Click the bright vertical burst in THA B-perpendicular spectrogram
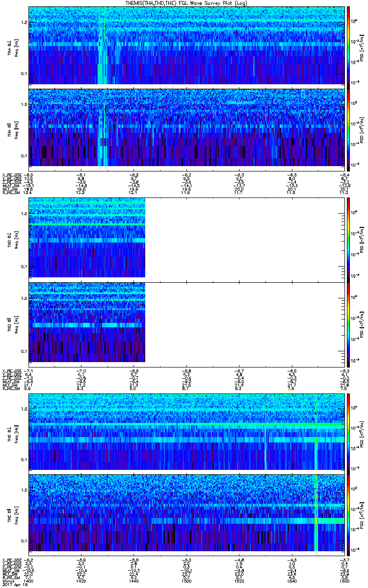This screenshot has height=588, width=368. pyautogui.click(x=101, y=51)
